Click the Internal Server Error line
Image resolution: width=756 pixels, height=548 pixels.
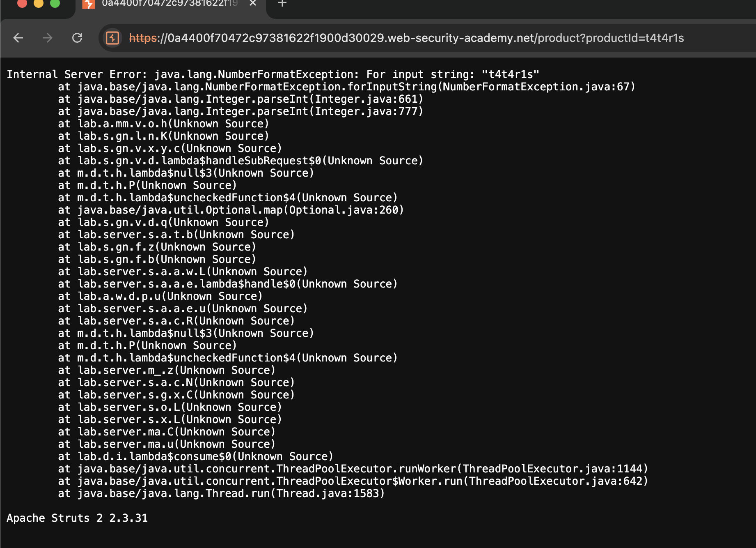pyautogui.click(x=273, y=74)
